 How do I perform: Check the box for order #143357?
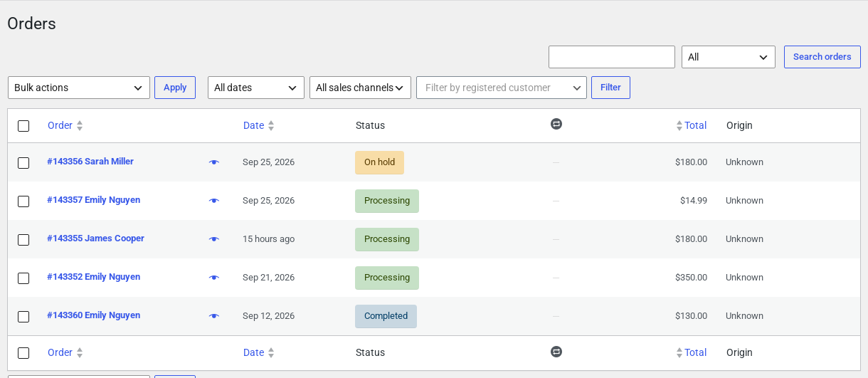coord(23,201)
